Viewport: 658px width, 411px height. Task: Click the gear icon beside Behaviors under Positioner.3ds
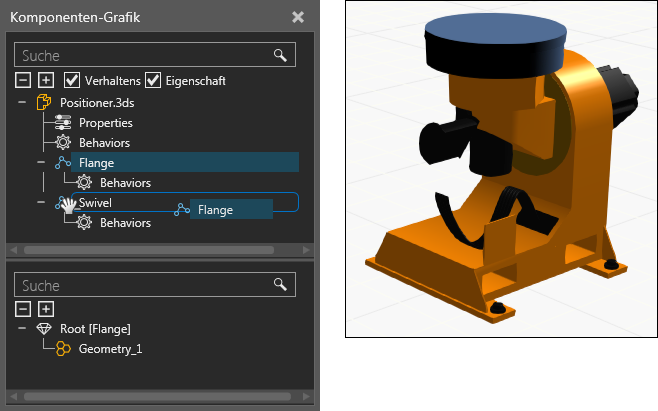point(63,142)
